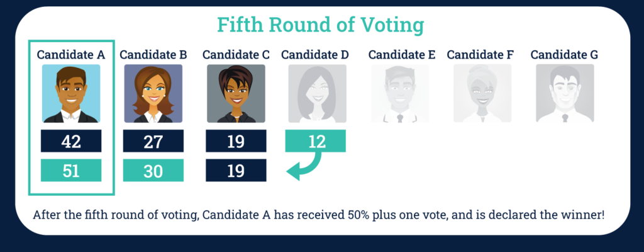This screenshot has width=644, height=252.
Task: Click Candidate B's 27 vote box
Action: 153,141
